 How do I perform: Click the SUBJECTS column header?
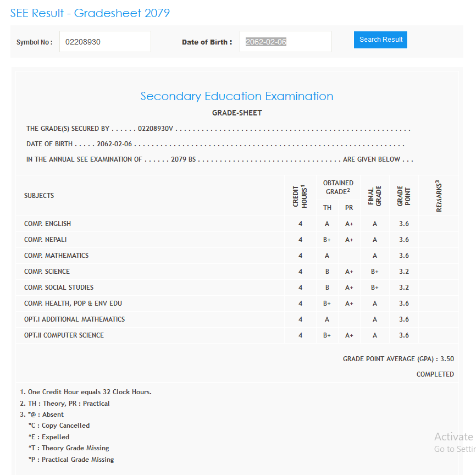click(39, 196)
